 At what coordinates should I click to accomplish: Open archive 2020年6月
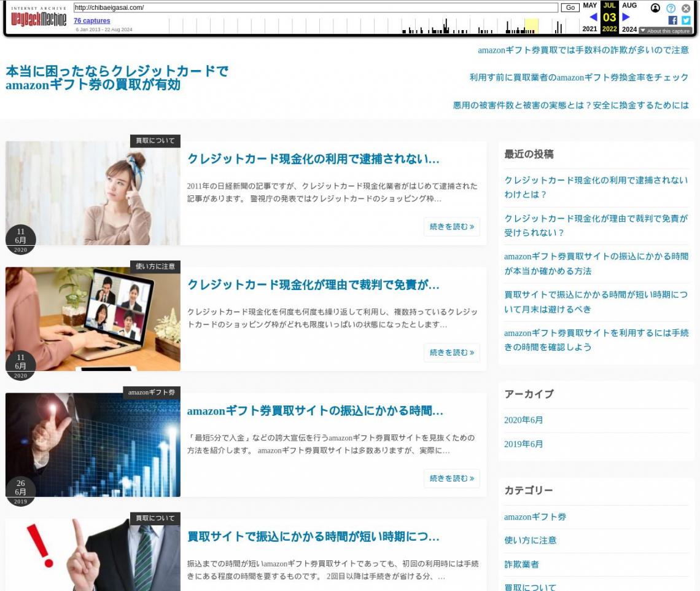coord(523,420)
